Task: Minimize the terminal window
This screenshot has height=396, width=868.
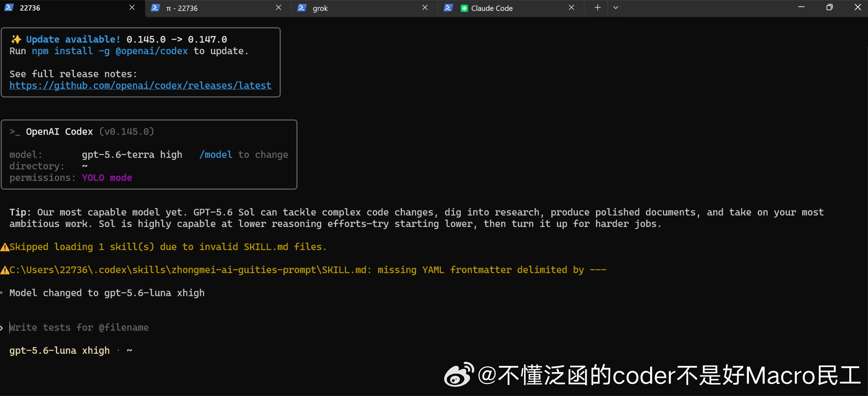Action: coord(801,7)
